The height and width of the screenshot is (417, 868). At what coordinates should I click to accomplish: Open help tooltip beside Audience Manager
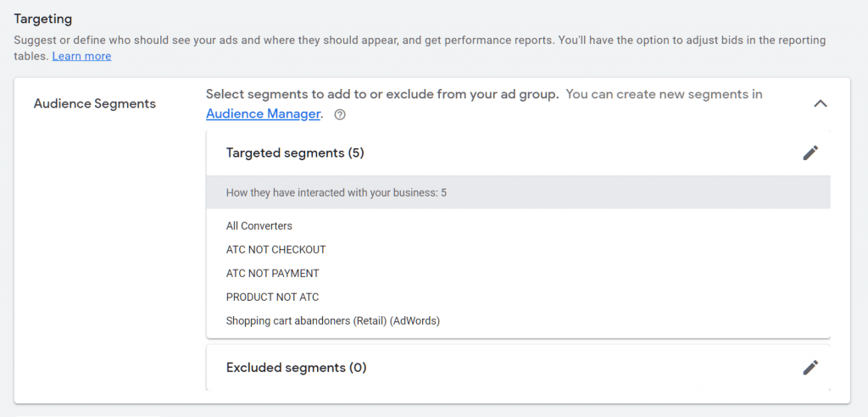tap(340, 114)
